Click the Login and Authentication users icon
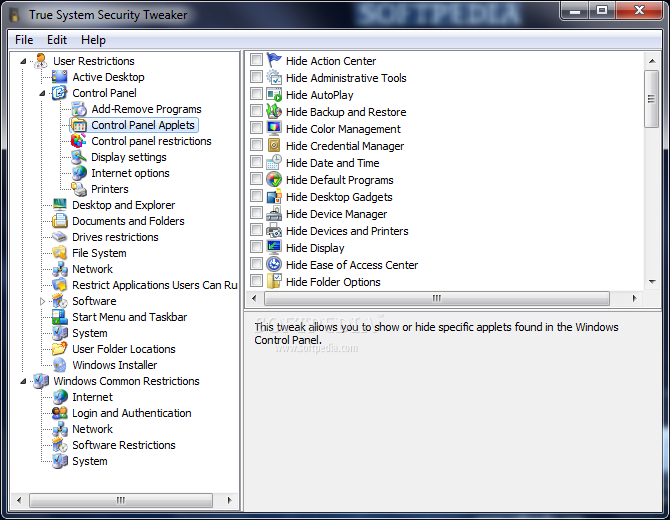Viewport: 670px width, 520px height. (x=59, y=413)
